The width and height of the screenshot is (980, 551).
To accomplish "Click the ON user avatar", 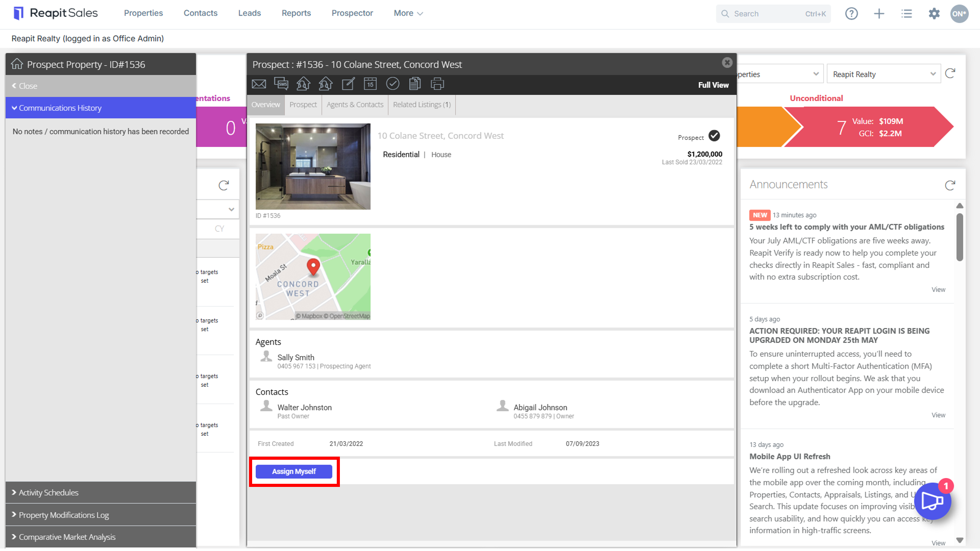I will 959,14.
